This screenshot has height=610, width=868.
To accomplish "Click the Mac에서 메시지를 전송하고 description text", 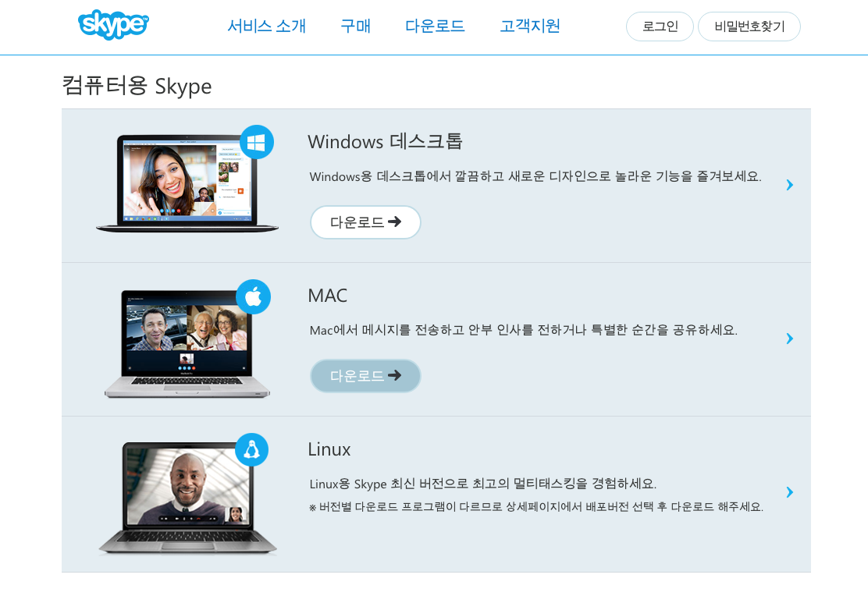I will (x=523, y=330).
